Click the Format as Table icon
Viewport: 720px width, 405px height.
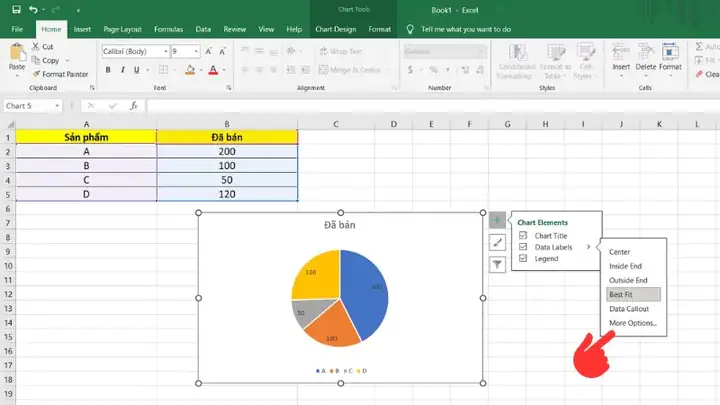coord(556,53)
